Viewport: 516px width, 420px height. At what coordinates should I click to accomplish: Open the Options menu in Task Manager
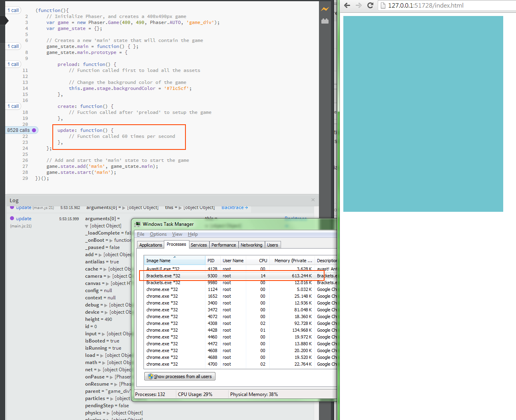(158, 234)
